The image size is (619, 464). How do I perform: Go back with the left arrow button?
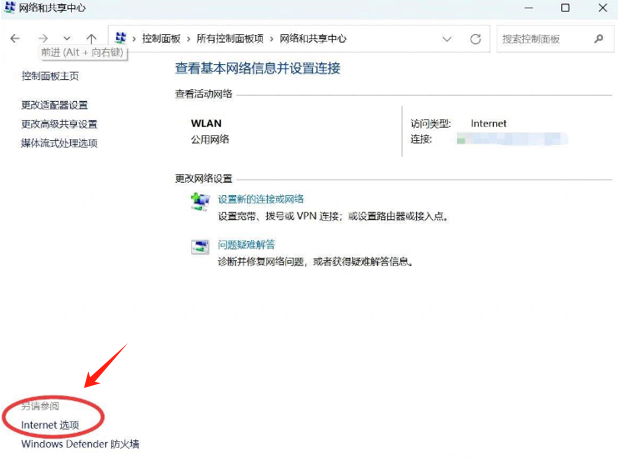tap(15, 39)
